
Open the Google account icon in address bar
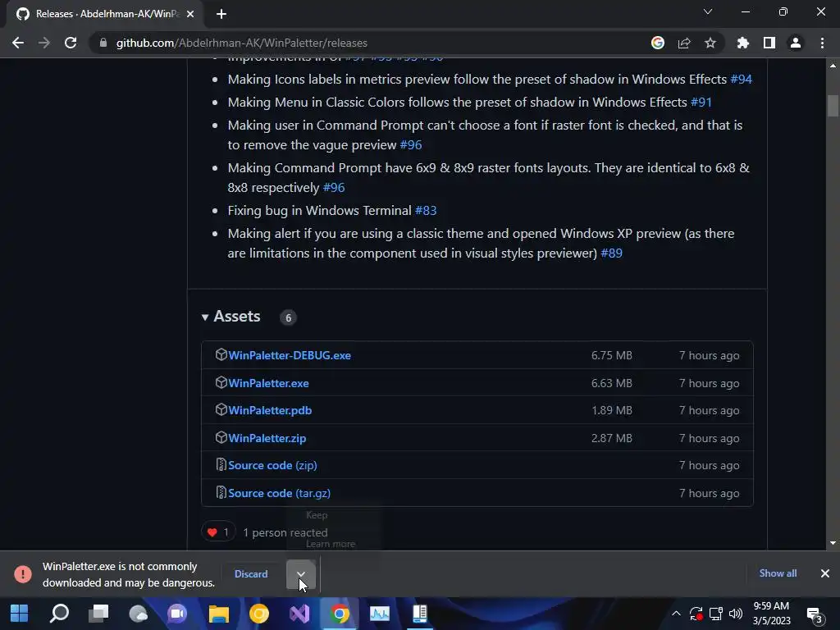click(657, 43)
